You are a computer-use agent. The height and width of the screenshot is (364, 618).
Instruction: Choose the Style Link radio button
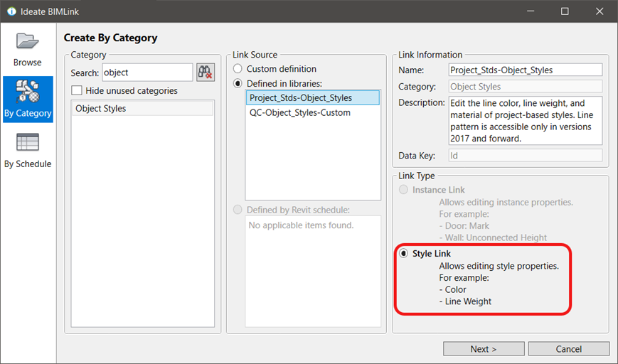coord(404,253)
